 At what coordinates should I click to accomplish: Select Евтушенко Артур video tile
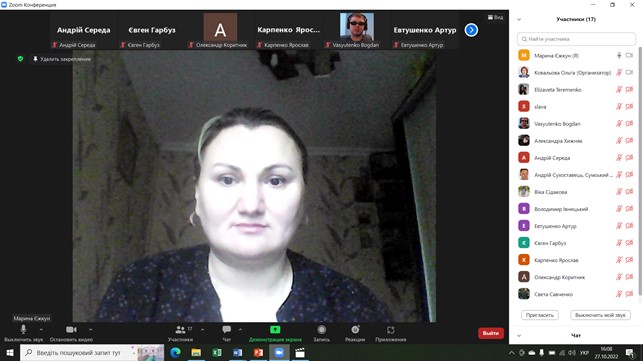pyautogui.click(x=424, y=31)
